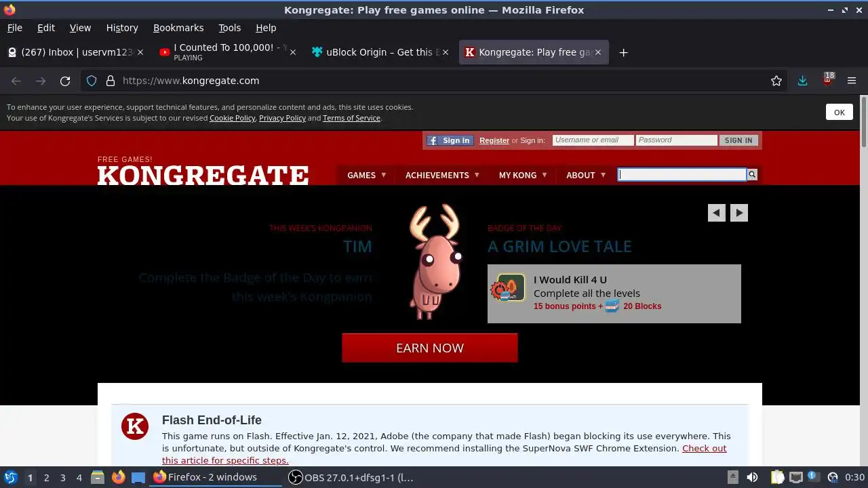Click the address bar URL
This screenshot has height=488, width=868.
click(x=191, y=81)
